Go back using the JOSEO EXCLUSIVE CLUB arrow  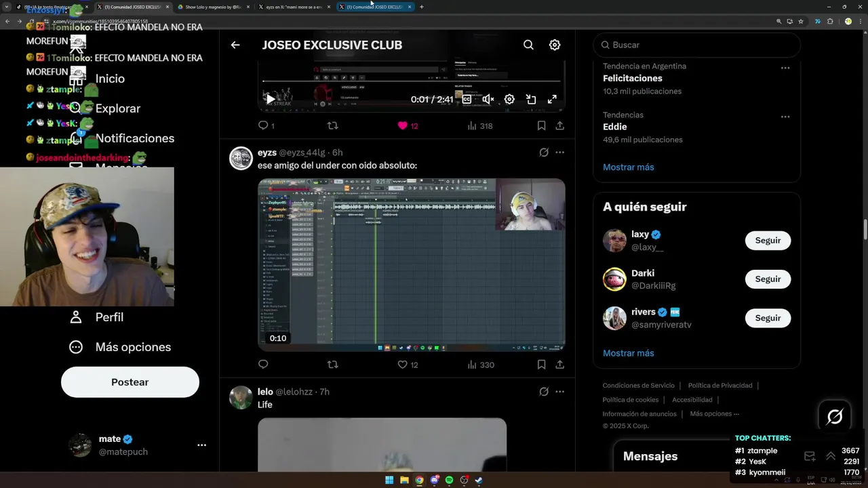235,45
